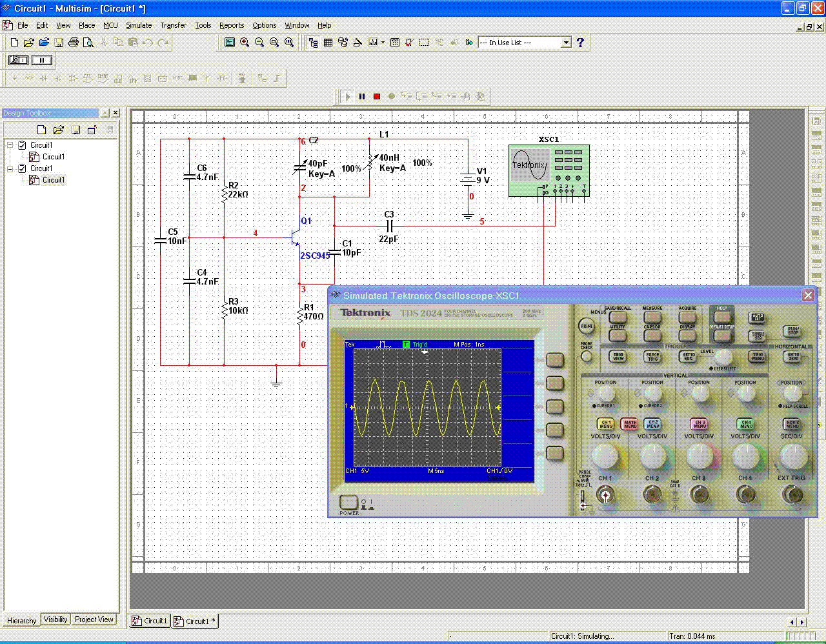Click the Save diskette icon

tap(59, 43)
